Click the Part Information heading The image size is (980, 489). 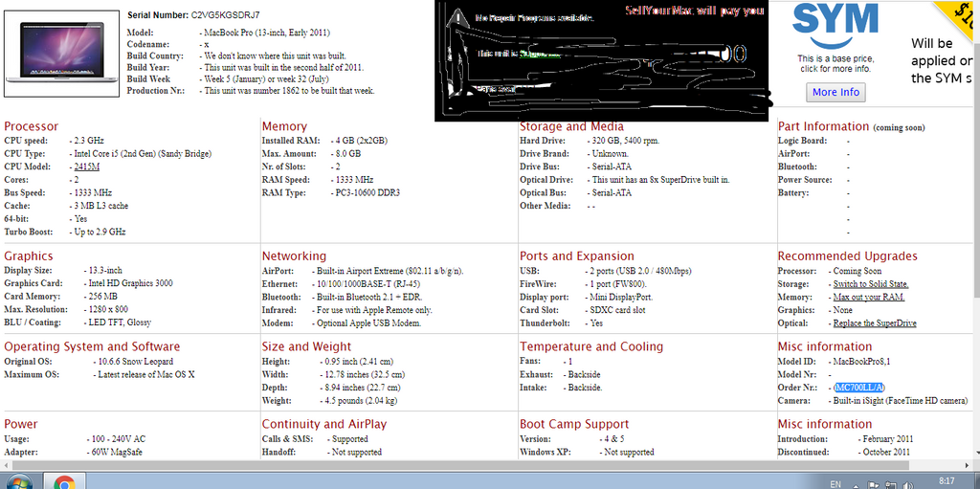point(823,126)
